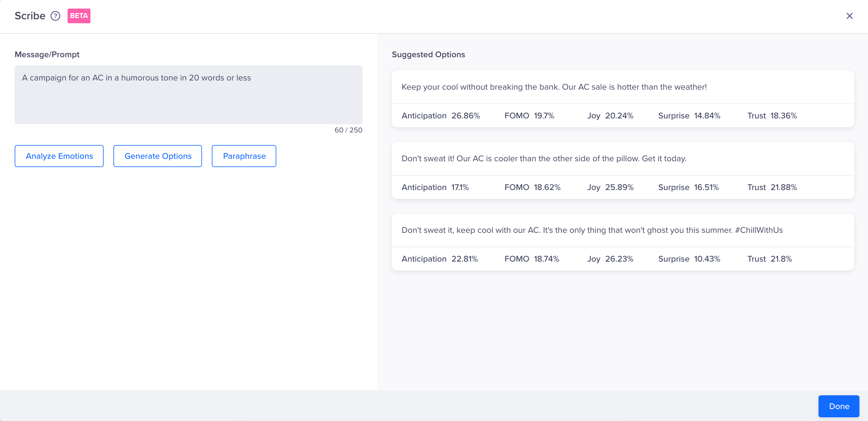Click the pink BETA badge
Viewport: 868px width, 421px height.
pyautogui.click(x=79, y=16)
